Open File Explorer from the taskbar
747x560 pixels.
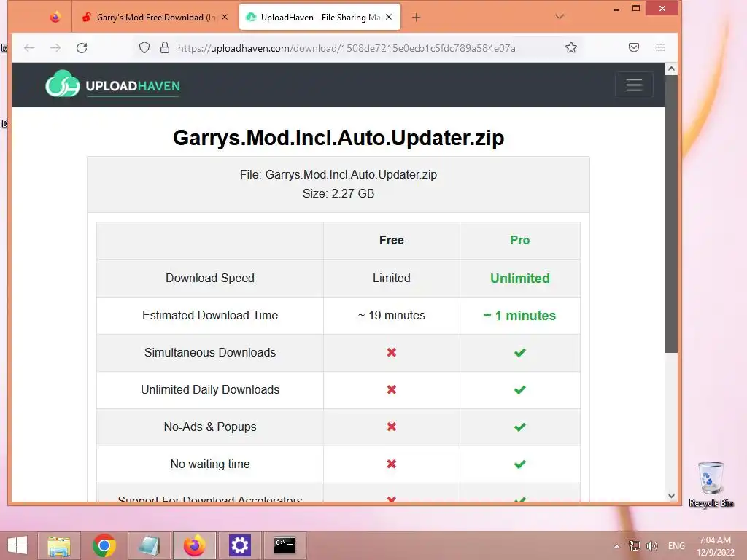[x=59, y=545]
